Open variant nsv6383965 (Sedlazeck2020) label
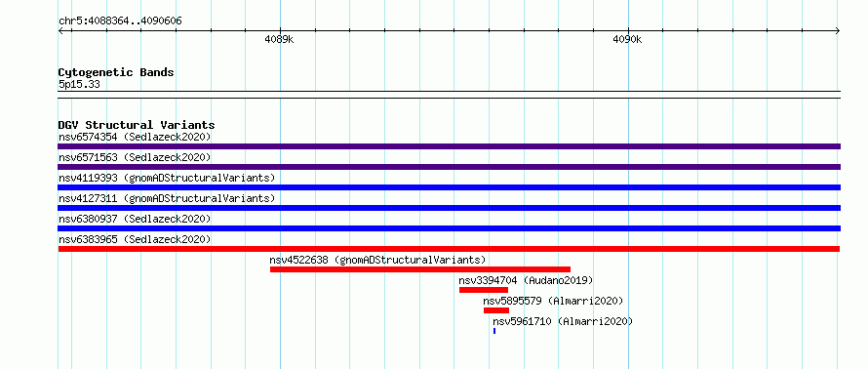 (135, 239)
